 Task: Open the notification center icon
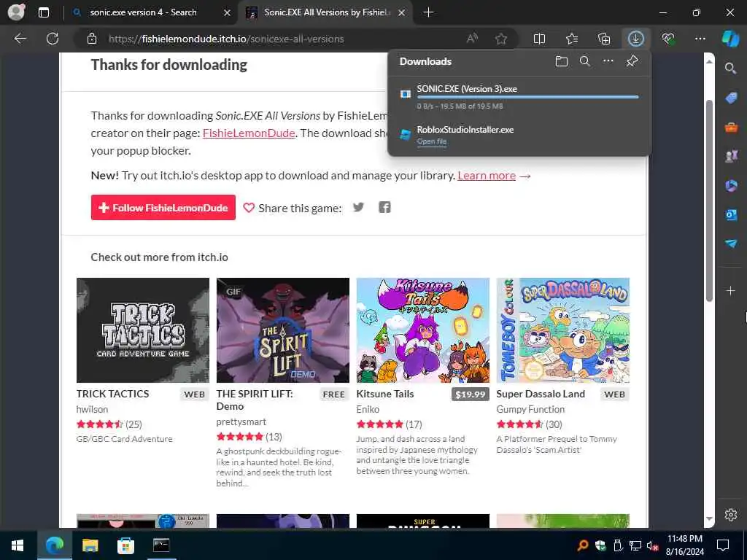pyautogui.click(x=723, y=545)
